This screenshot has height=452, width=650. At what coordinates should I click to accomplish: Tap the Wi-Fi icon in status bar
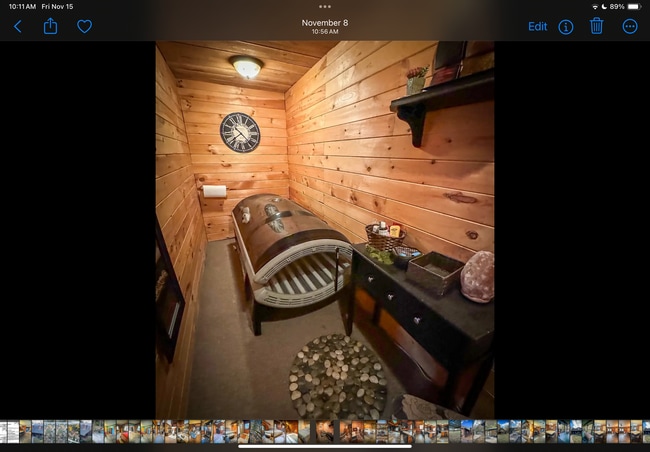pyautogui.click(x=592, y=6)
